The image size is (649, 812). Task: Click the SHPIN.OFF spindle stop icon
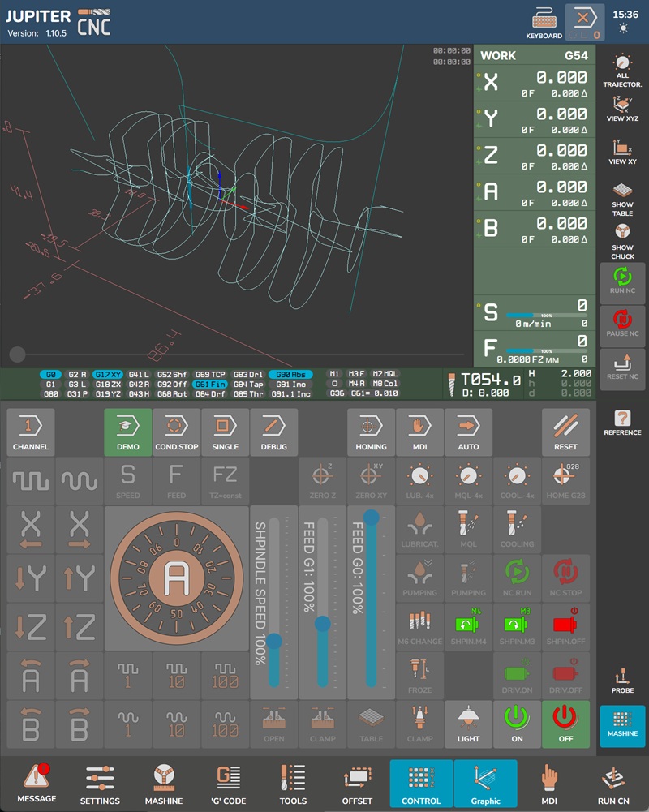click(565, 626)
